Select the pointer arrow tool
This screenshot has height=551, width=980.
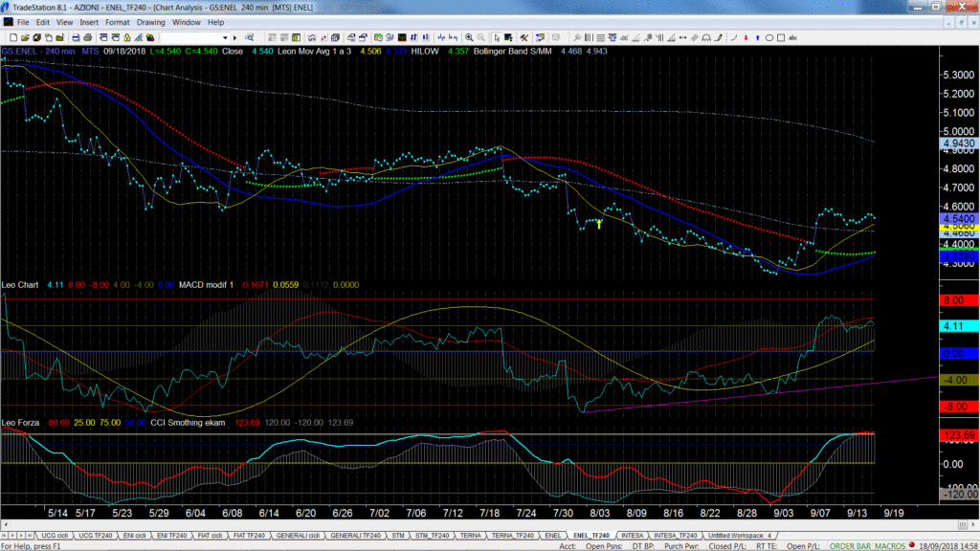[x=497, y=37]
